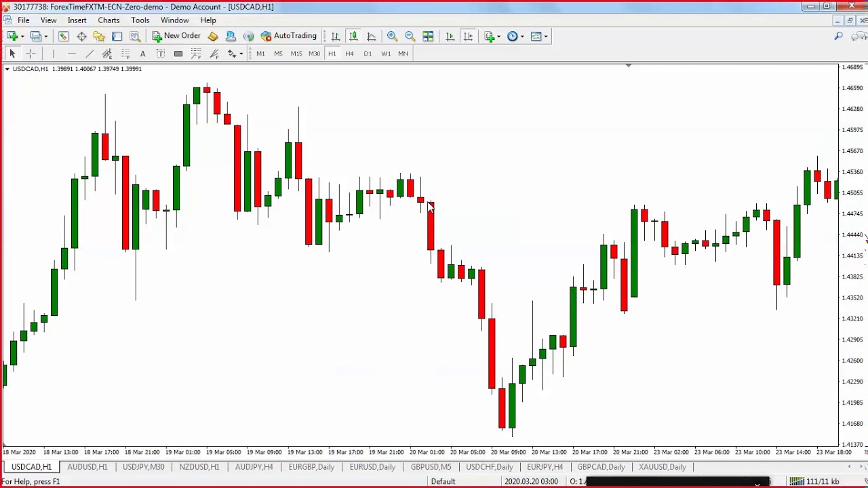The image size is (868, 488).
Task: Select the Text tool labeled A
Action: 142,54
